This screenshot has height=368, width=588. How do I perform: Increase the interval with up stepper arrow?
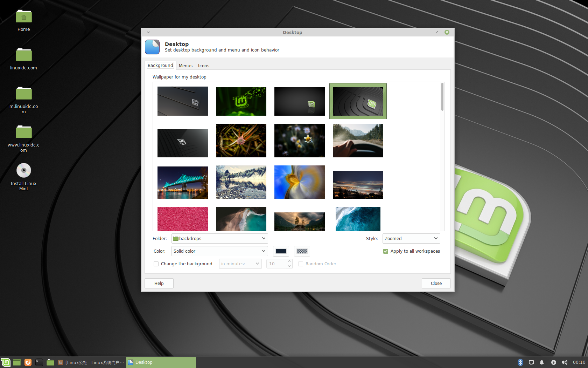289,261
